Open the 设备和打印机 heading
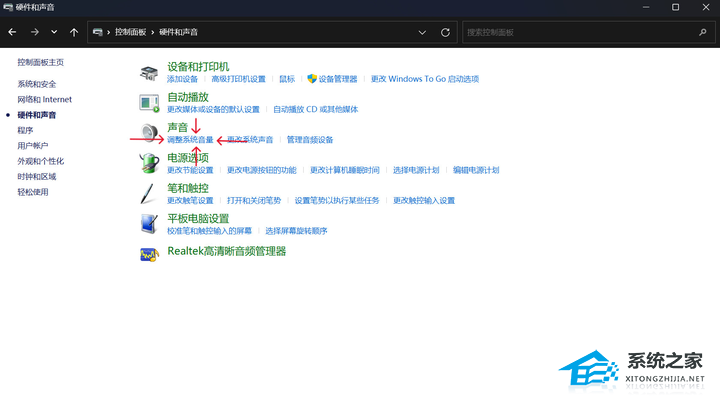 pos(198,67)
